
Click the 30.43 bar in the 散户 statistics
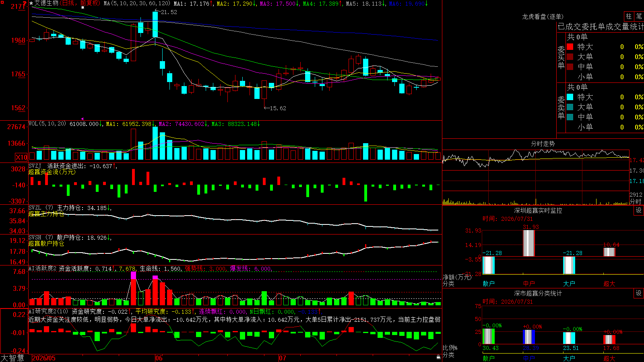pyautogui.click(x=489, y=336)
